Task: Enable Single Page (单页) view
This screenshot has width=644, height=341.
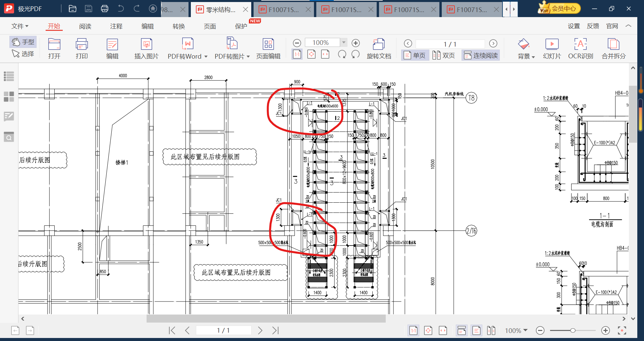Action: [415, 55]
